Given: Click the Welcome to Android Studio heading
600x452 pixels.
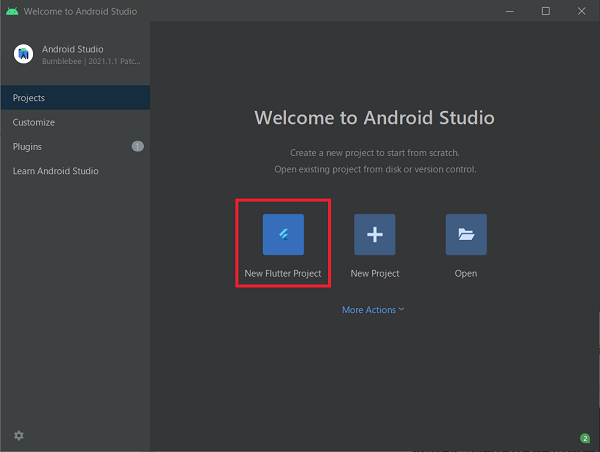Looking at the screenshot, I should click(374, 117).
